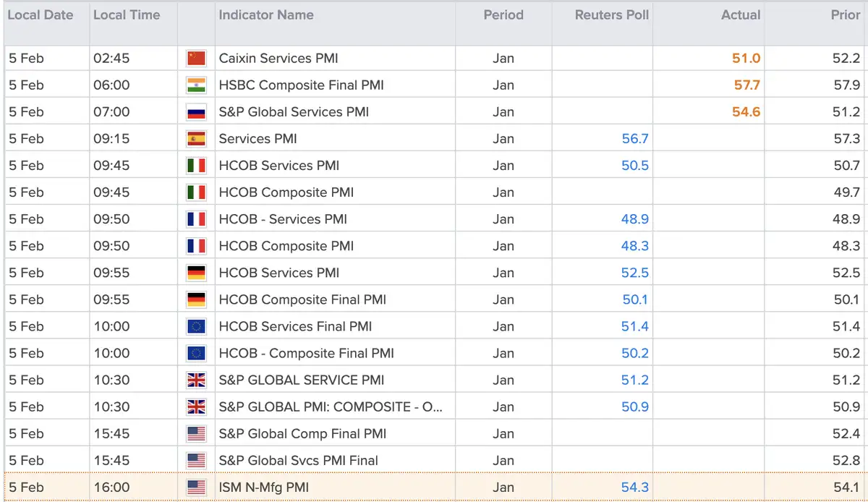Select the HCOB Composite Final PMI indicator
The image size is (868, 502).
(x=302, y=299)
